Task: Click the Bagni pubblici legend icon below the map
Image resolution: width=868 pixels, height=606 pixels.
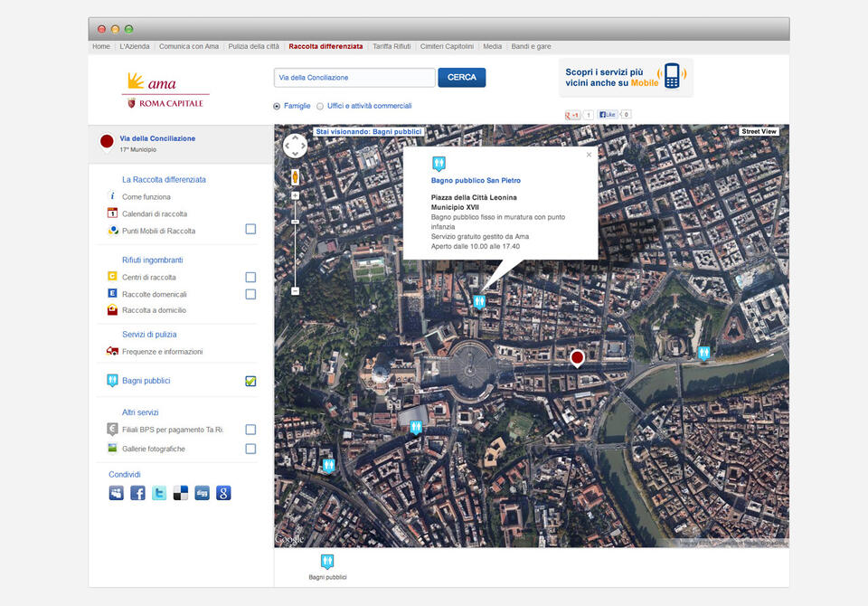Action: (327, 562)
